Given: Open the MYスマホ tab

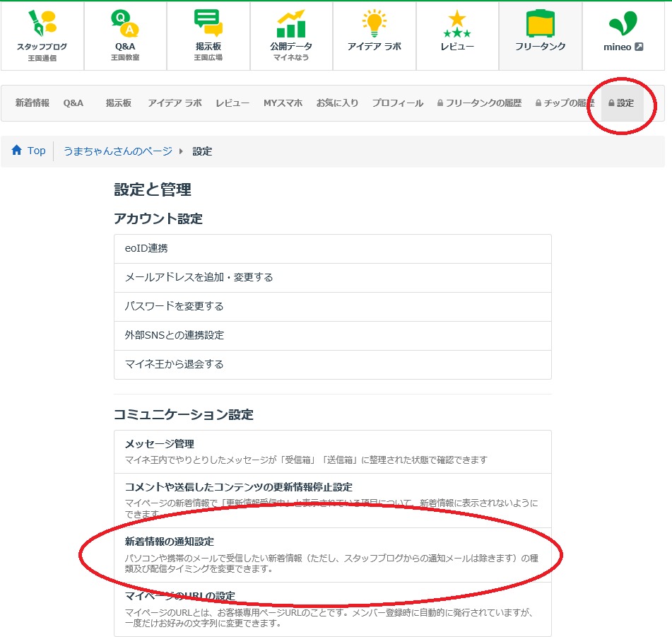Looking at the screenshot, I should pyautogui.click(x=283, y=103).
